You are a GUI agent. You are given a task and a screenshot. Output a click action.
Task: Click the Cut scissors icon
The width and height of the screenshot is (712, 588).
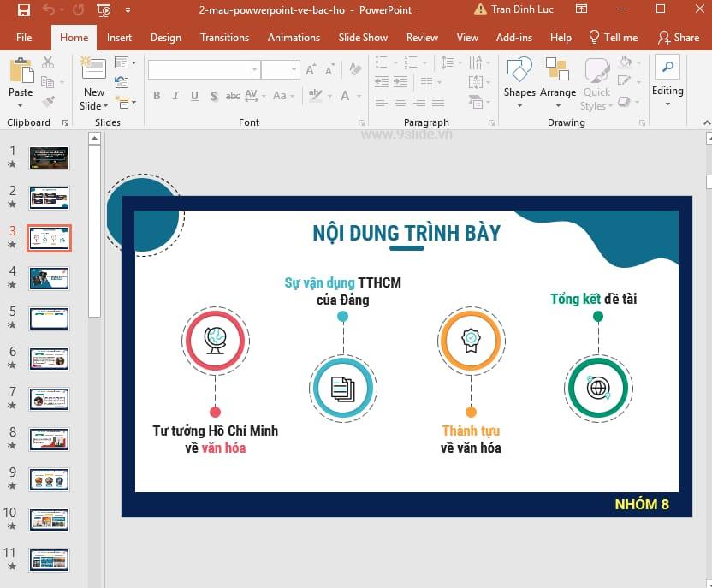coord(48,63)
